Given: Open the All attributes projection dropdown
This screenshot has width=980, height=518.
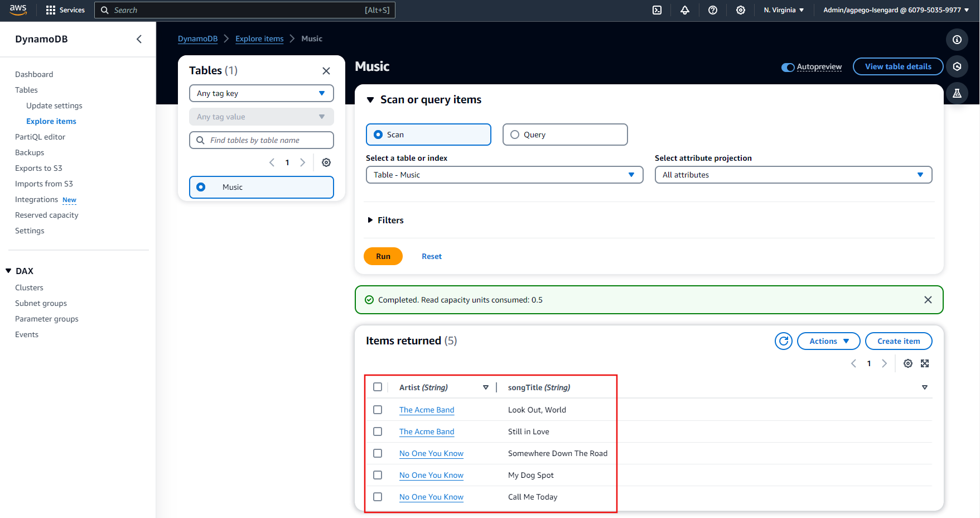Looking at the screenshot, I should coord(793,175).
